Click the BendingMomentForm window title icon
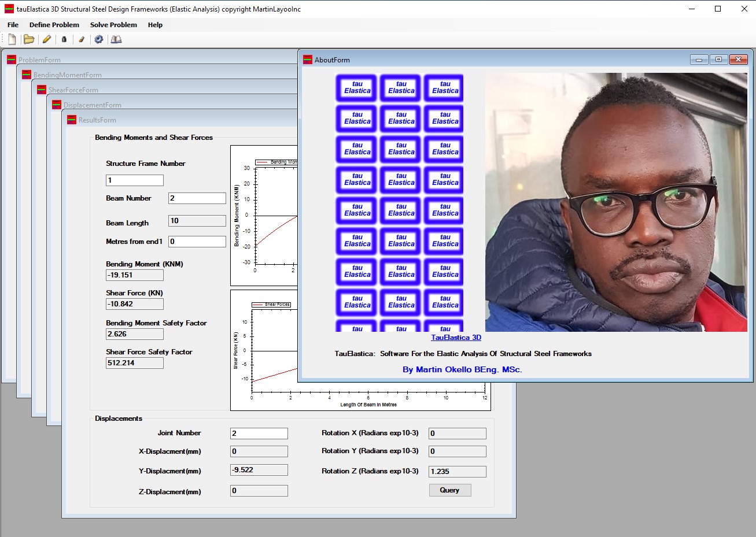Image resolution: width=756 pixels, height=537 pixels. click(x=27, y=75)
